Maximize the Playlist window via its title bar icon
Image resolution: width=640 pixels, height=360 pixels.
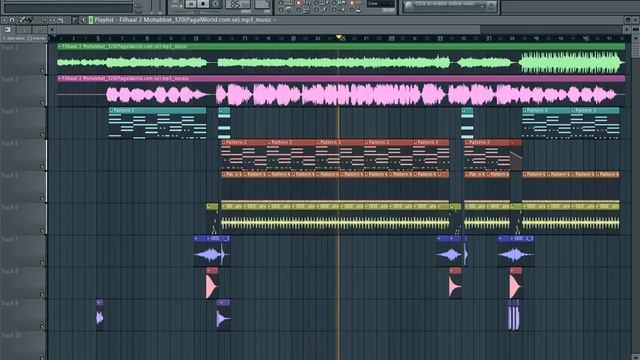pos(628,20)
